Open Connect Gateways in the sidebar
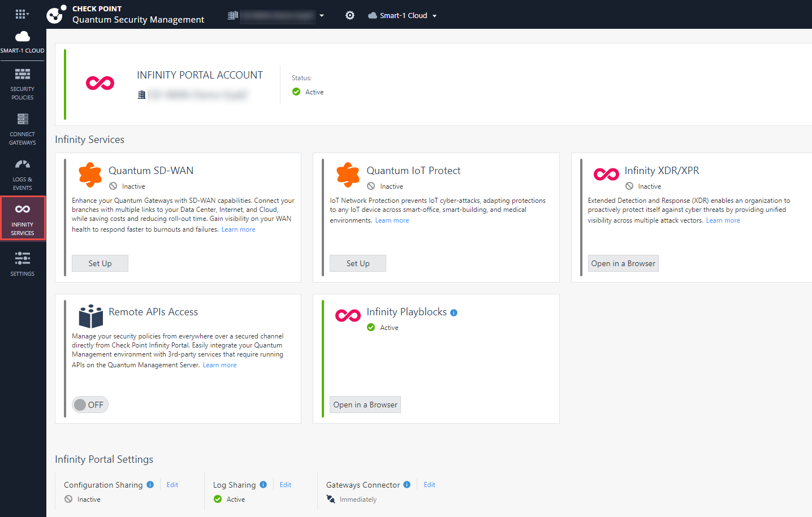 click(23, 129)
